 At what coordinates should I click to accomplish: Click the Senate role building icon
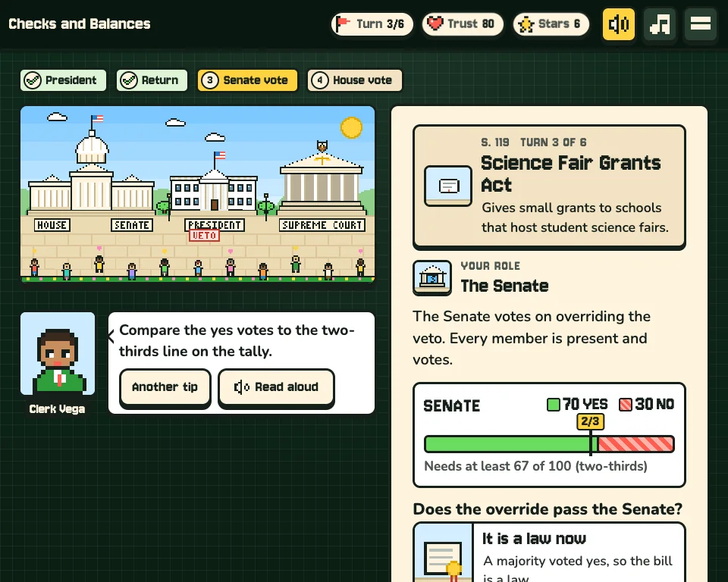[x=432, y=277]
